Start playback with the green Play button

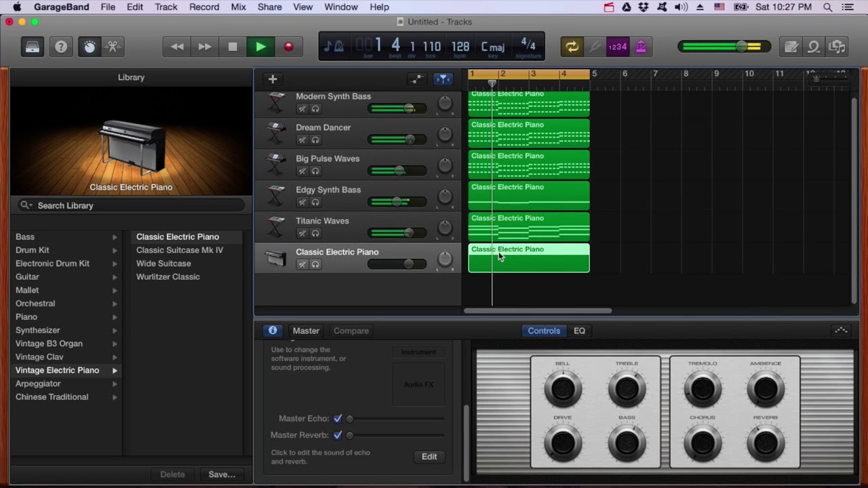(x=260, y=47)
